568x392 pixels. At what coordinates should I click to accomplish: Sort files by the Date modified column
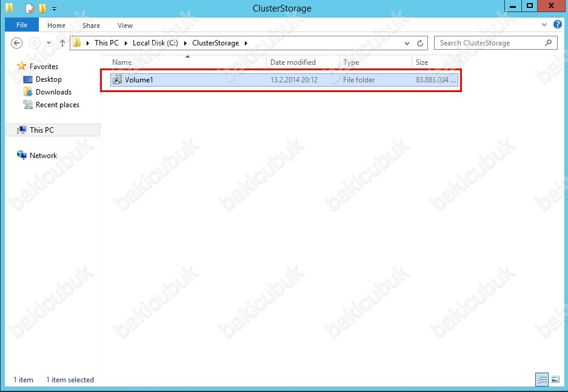293,62
